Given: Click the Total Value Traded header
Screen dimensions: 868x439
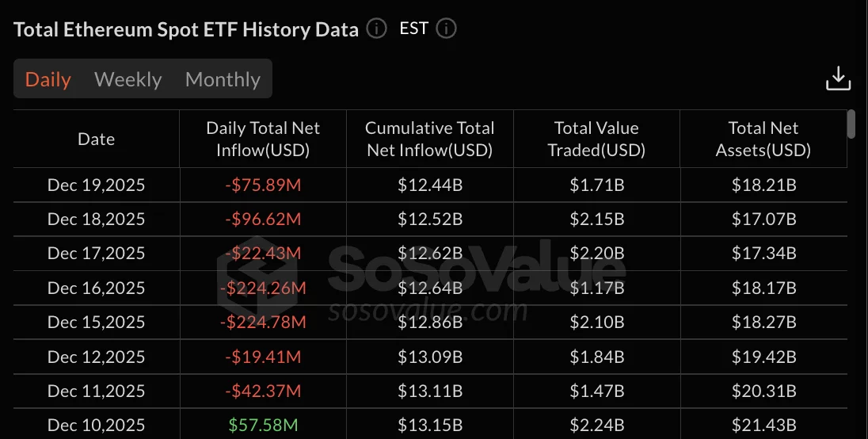Looking at the screenshot, I should (x=596, y=139).
